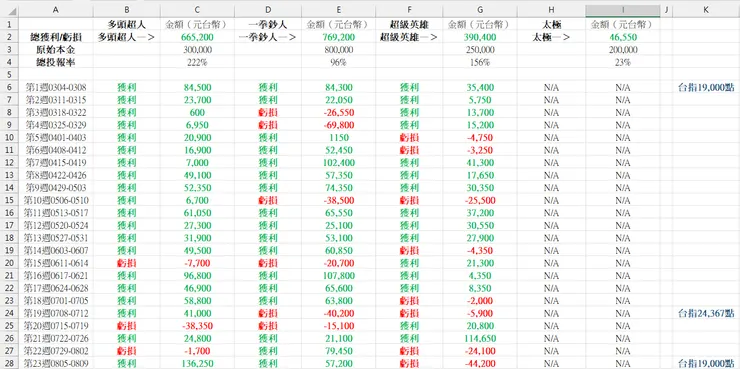Click total profit cell 769,200

339,38
